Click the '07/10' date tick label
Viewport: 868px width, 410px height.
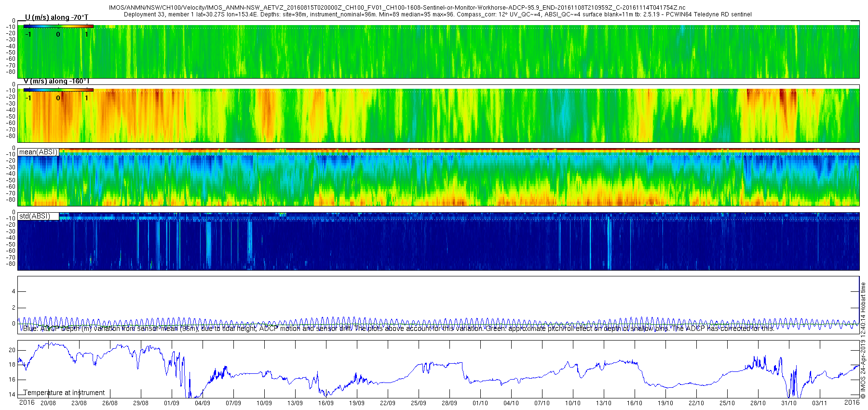(x=542, y=403)
